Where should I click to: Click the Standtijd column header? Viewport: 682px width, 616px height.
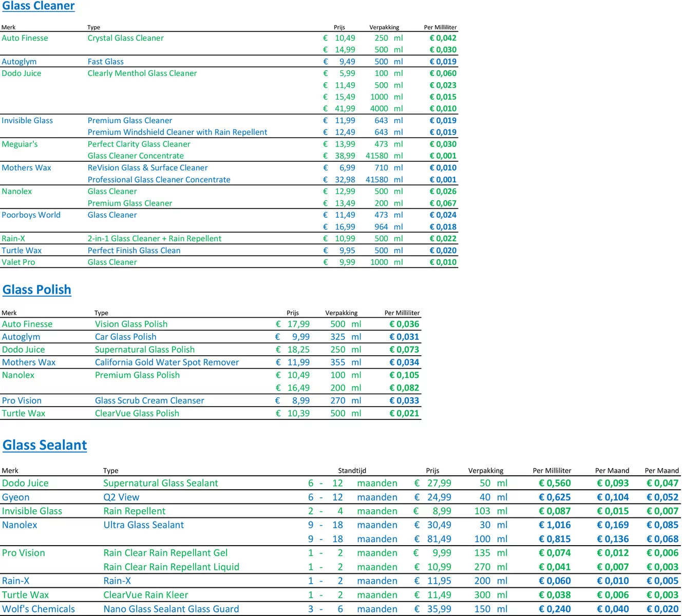(x=352, y=471)
